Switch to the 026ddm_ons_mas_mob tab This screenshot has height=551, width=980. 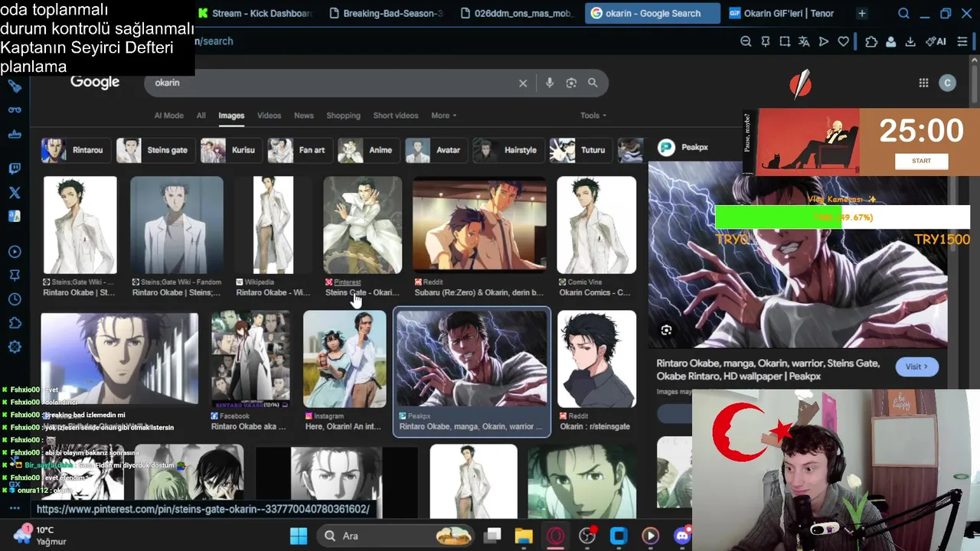pos(516,13)
